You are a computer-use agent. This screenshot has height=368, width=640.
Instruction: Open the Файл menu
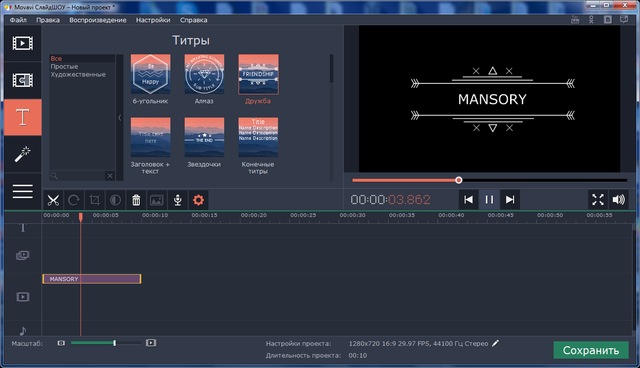pos(18,20)
